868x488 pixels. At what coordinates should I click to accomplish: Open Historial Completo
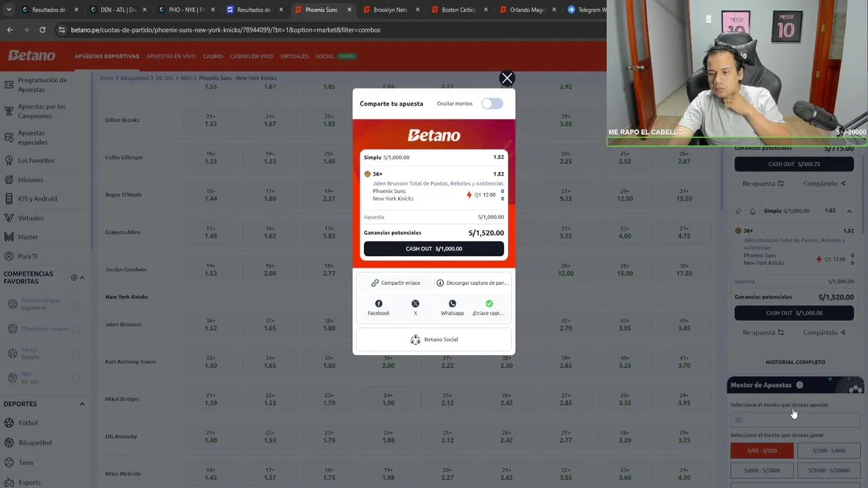[795, 362]
